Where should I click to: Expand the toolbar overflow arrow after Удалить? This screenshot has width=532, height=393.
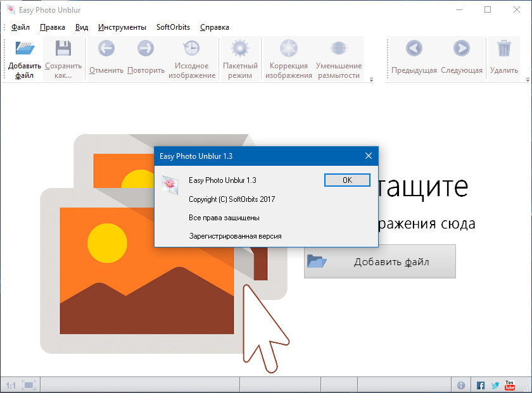click(528, 80)
